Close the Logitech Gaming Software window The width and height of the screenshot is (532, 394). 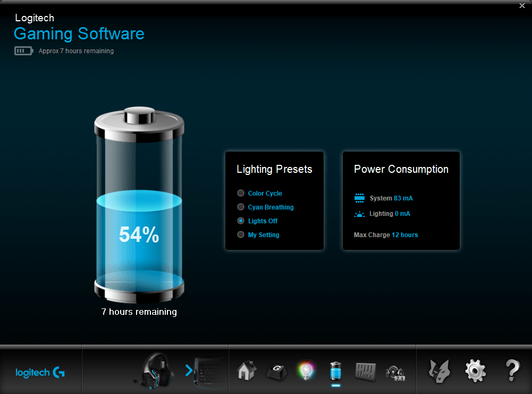[x=522, y=6]
